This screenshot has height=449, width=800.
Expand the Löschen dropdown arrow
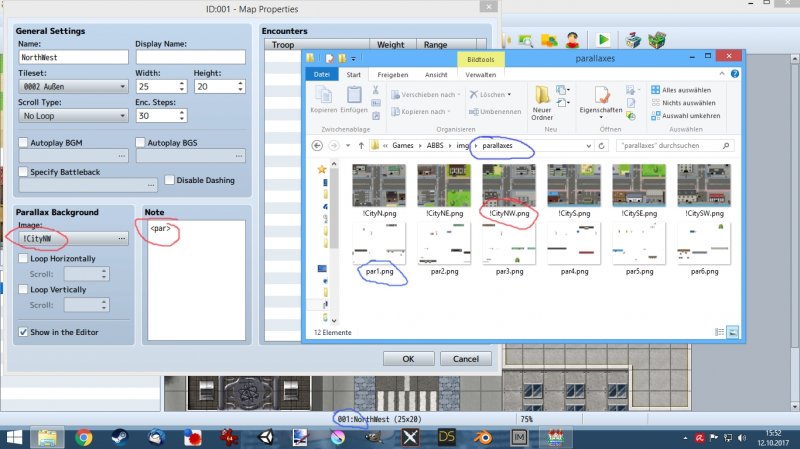[509, 94]
